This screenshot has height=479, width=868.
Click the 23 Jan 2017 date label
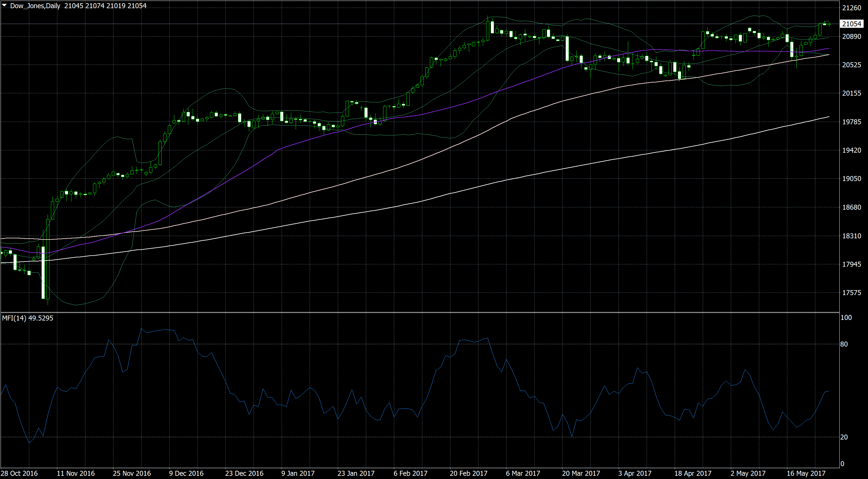pos(356,473)
